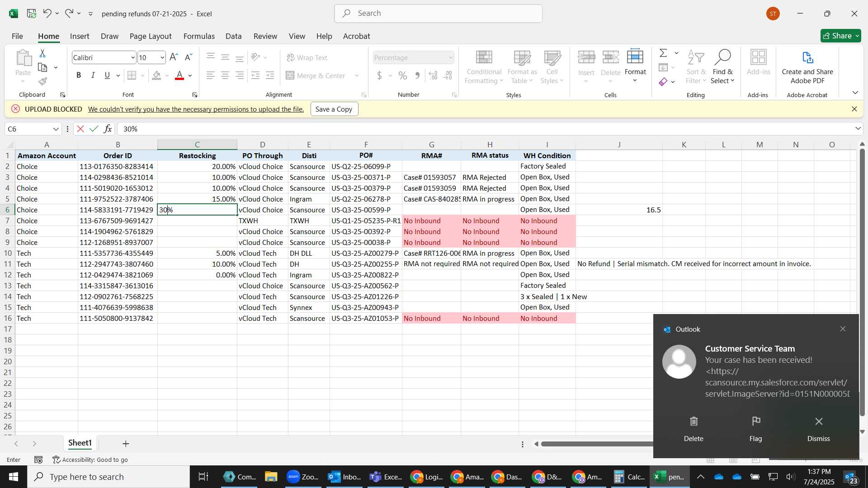
Task: Click the Insert Function fx icon
Action: (108, 129)
